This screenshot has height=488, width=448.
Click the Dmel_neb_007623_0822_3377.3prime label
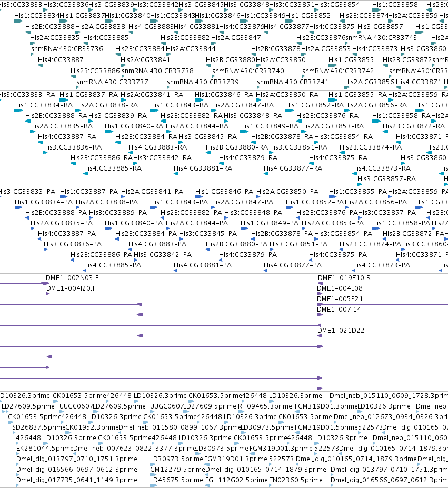(x=135, y=449)
